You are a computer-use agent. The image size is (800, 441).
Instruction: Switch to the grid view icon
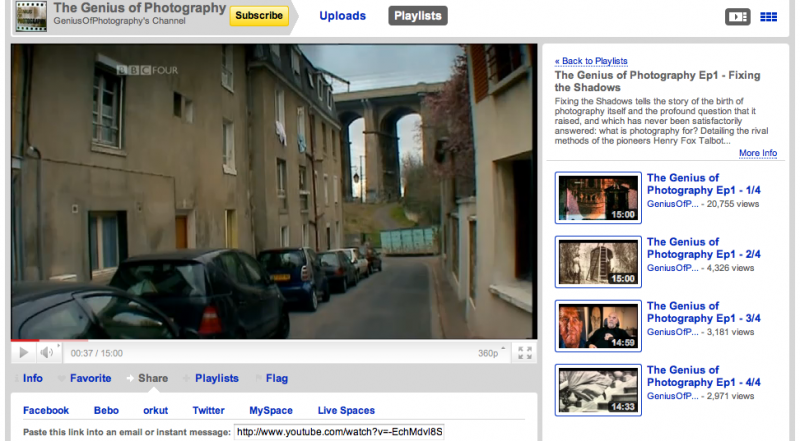768,17
